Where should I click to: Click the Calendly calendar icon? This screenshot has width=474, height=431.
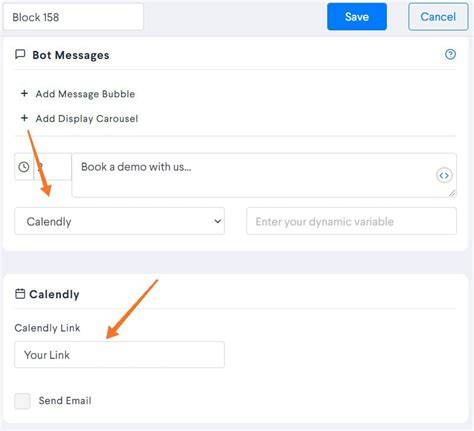coord(20,294)
